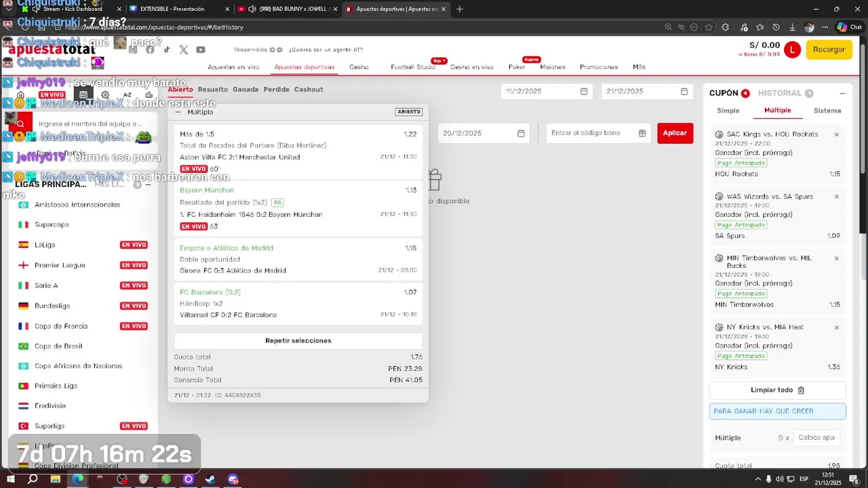Viewport: 868px width, 488px height.
Task: Click the browser favorites star icon
Action: point(709,27)
